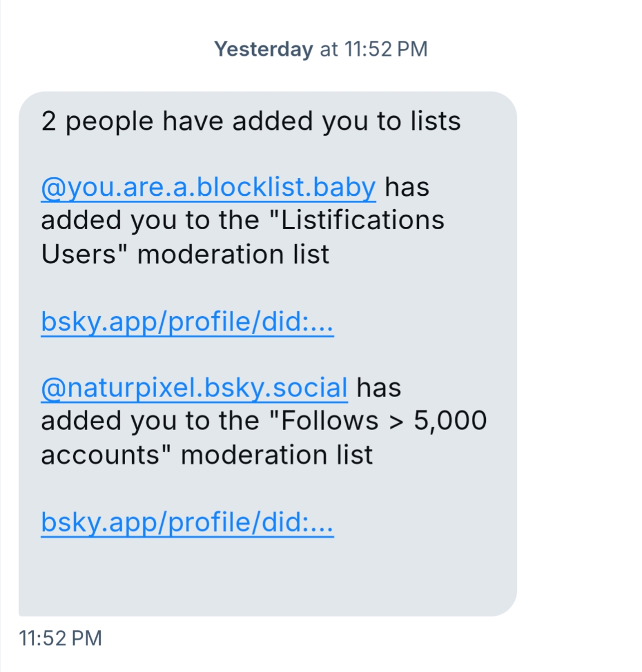Image resolution: width=642 pixels, height=672 pixels.
Task: Open the @you.are.a.blocklist.baby mention link
Action: pyautogui.click(x=208, y=187)
